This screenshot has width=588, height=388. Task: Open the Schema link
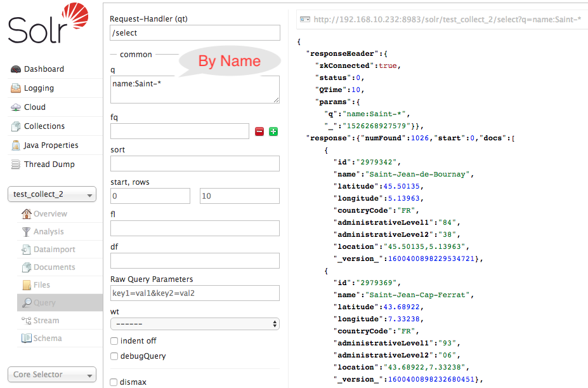point(48,338)
